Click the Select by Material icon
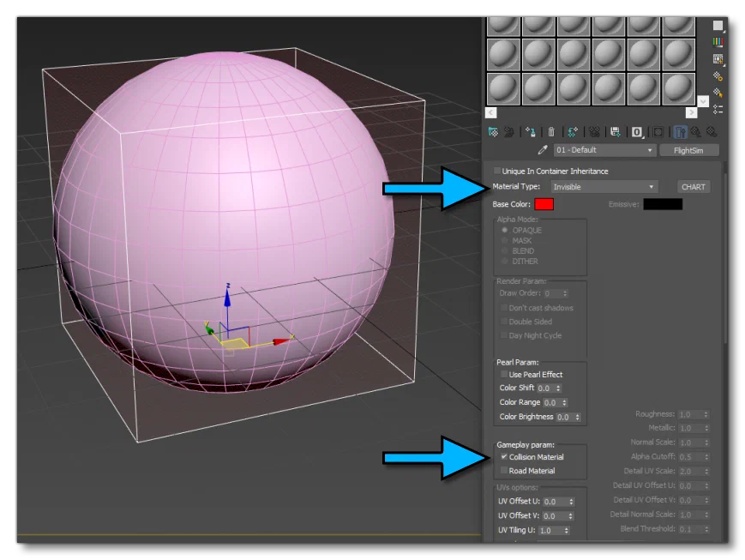This screenshot has width=745, height=560. tap(718, 93)
